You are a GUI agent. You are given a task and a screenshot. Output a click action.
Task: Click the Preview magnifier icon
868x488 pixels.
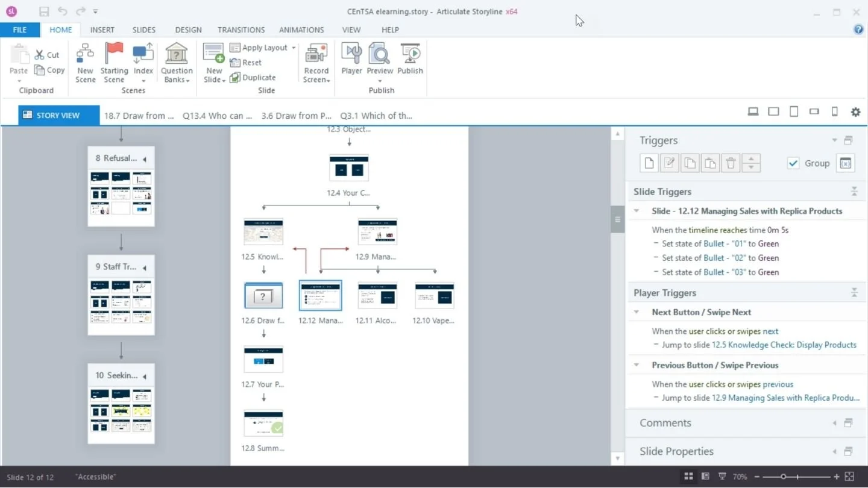[380, 53]
